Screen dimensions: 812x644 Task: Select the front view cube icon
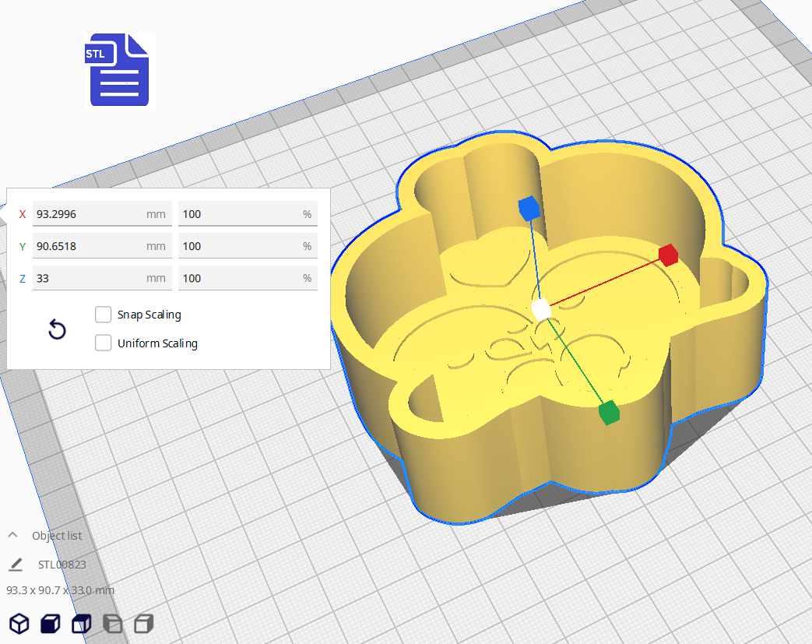pos(50,624)
